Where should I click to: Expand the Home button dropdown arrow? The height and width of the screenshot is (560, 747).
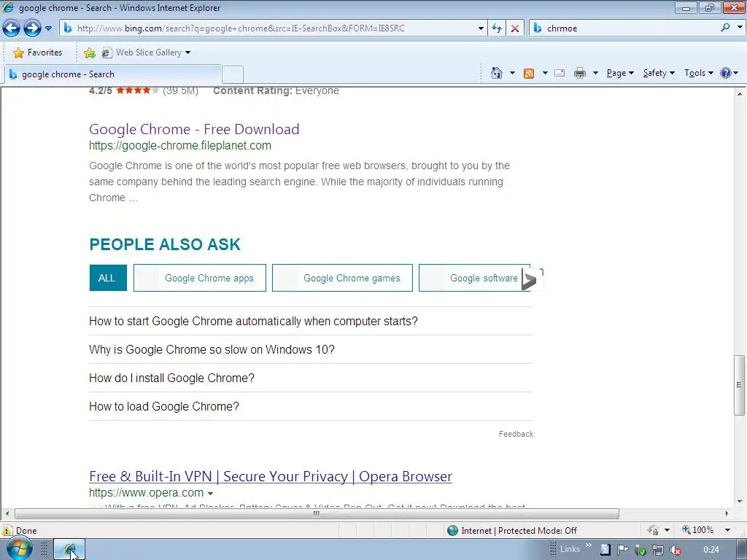pyautogui.click(x=512, y=73)
